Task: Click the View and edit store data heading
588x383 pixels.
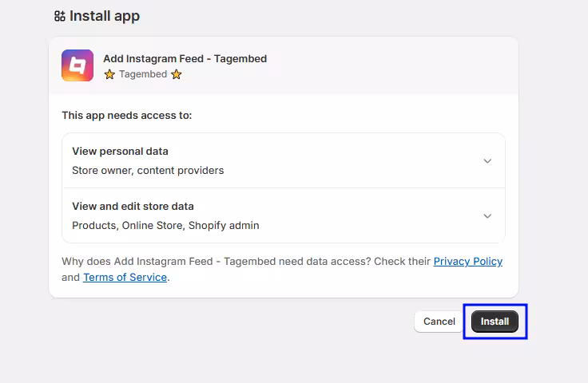Action: (133, 207)
